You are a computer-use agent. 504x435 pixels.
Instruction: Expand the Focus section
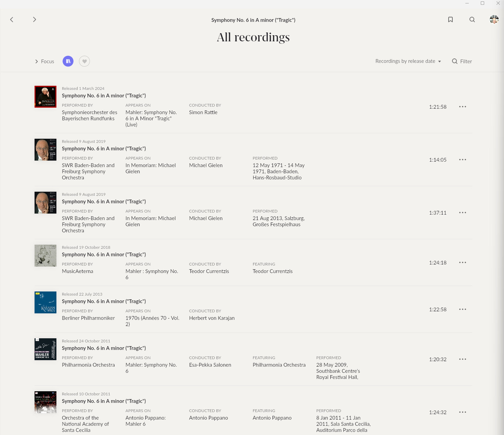[x=44, y=62]
